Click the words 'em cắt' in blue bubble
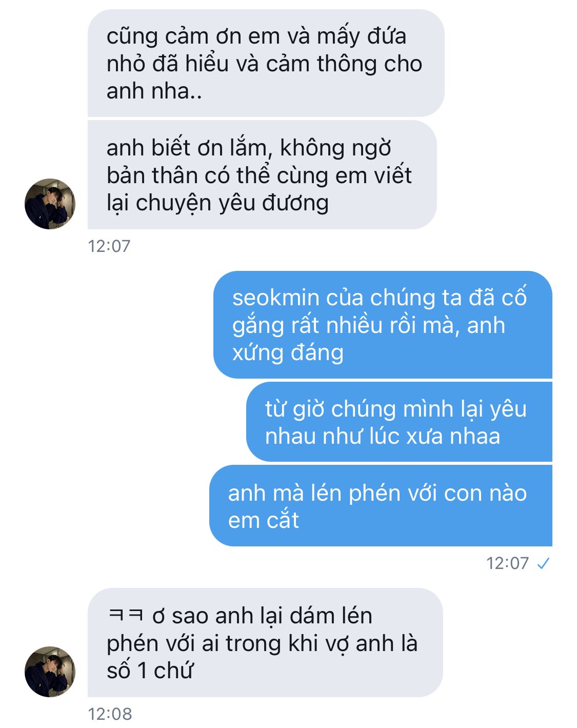Screen dimensions: 577x728 [x=263, y=520]
